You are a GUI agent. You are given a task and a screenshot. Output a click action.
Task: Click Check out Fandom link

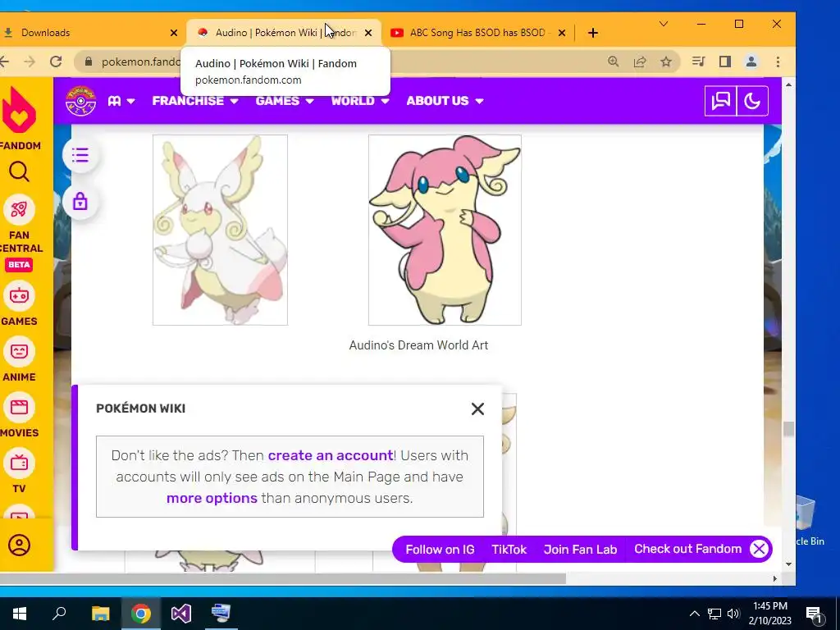[688, 549]
